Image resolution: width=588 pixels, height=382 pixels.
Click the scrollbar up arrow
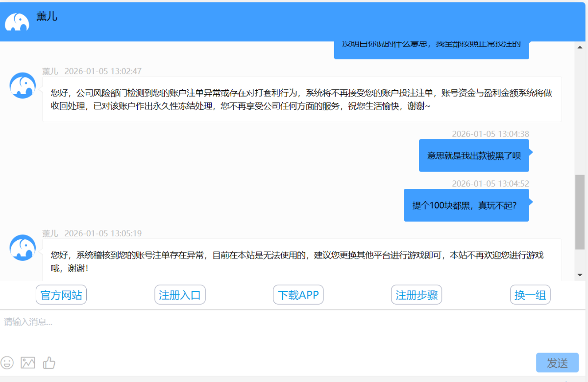(x=580, y=47)
